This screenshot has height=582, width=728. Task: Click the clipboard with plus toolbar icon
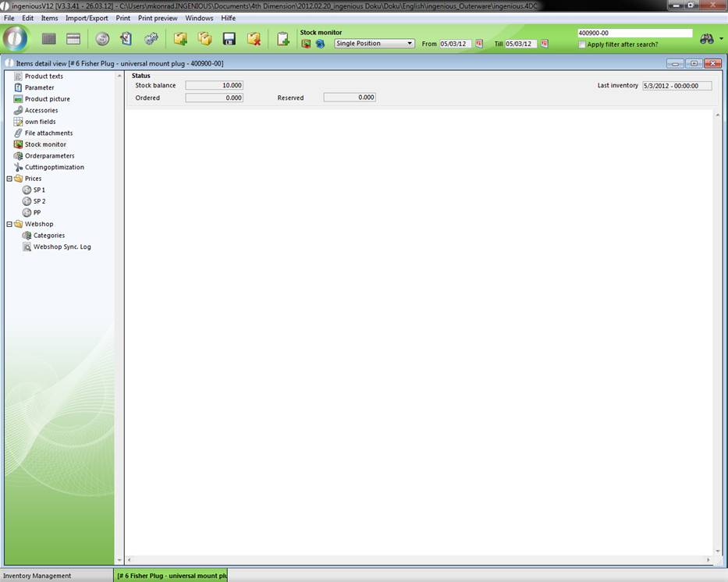click(x=282, y=39)
